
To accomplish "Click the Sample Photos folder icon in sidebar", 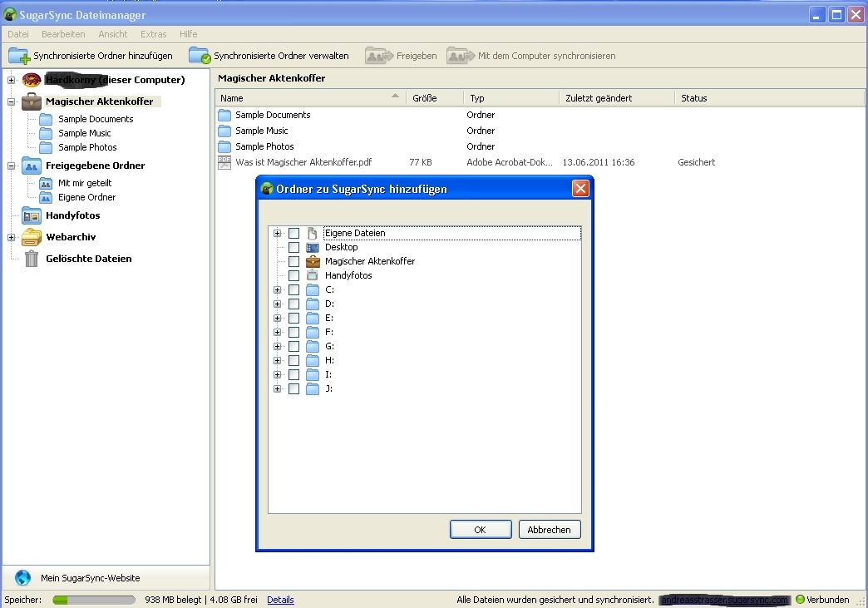I will point(46,147).
